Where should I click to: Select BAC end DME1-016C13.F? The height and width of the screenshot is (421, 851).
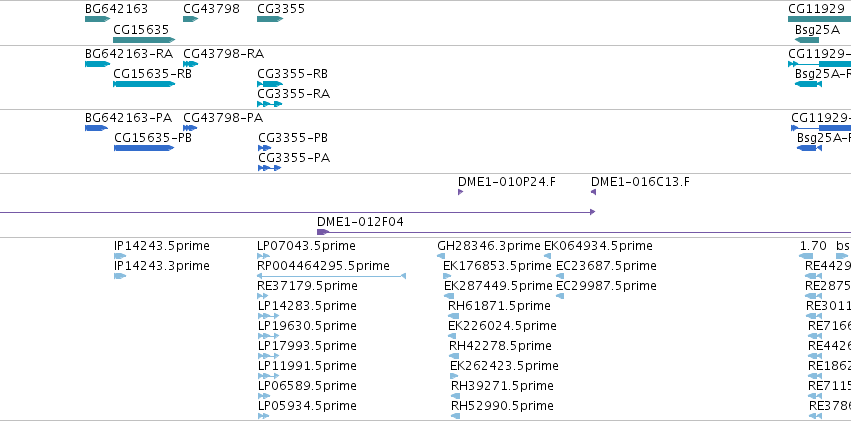click(x=640, y=181)
